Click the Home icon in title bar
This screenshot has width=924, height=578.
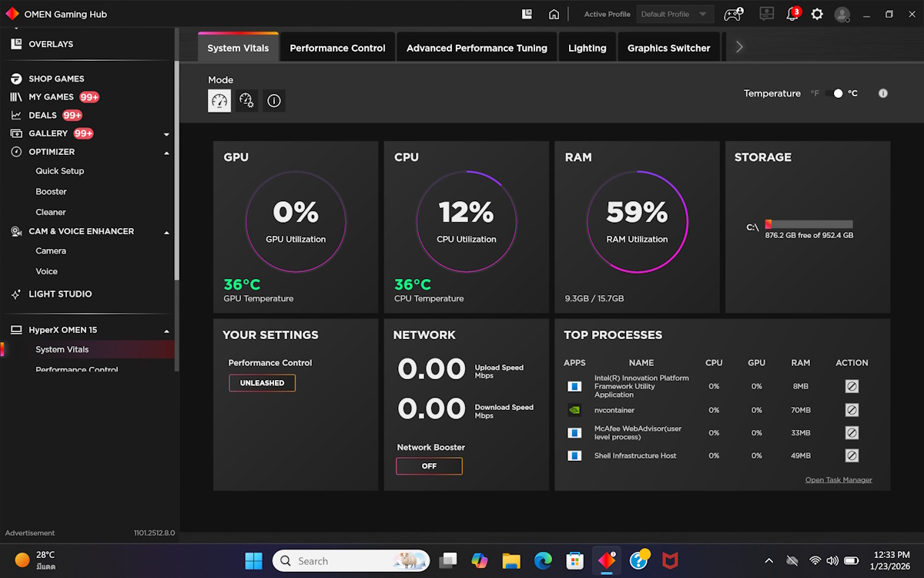click(554, 14)
